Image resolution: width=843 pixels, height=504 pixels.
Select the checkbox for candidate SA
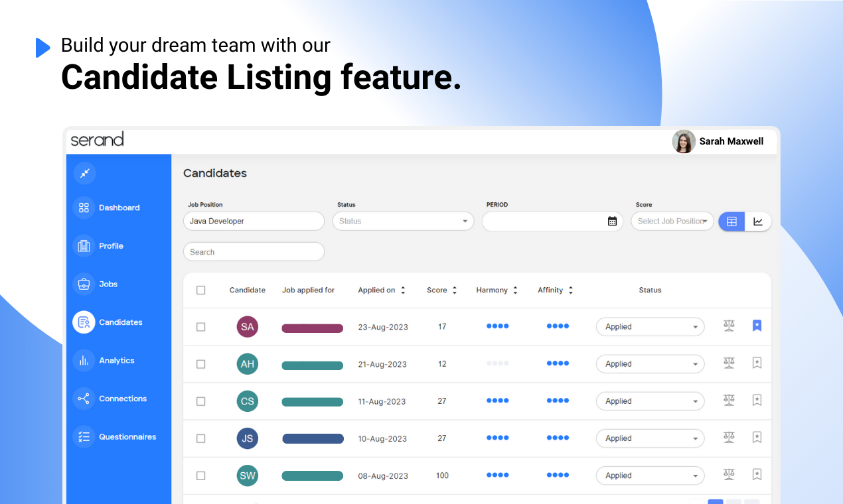(x=201, y=327)
